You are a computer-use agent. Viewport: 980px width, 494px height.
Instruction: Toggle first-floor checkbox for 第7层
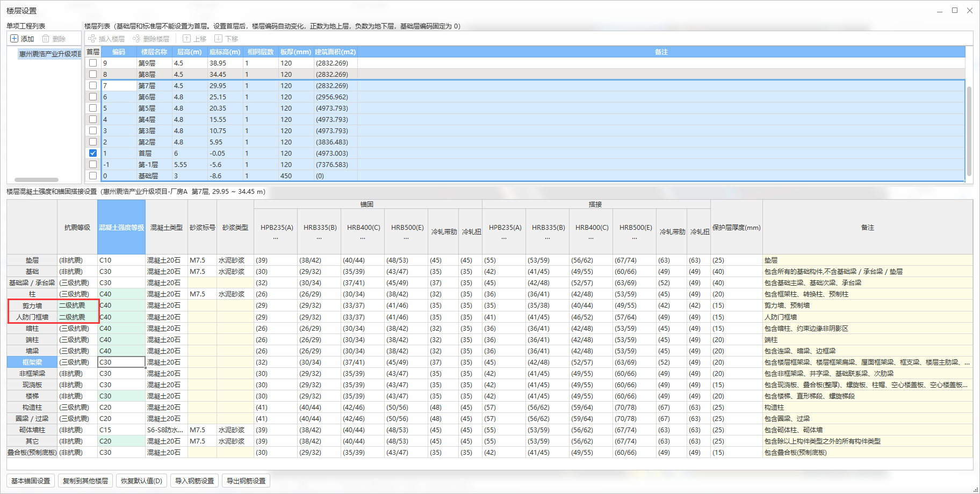coord(93,85)
